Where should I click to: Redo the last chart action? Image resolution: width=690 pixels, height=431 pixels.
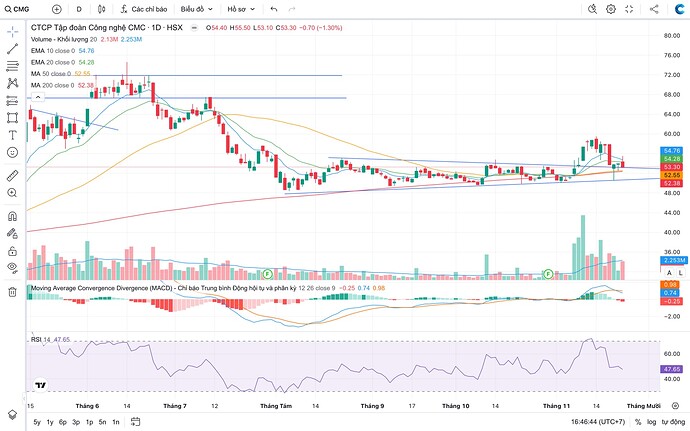292,9
